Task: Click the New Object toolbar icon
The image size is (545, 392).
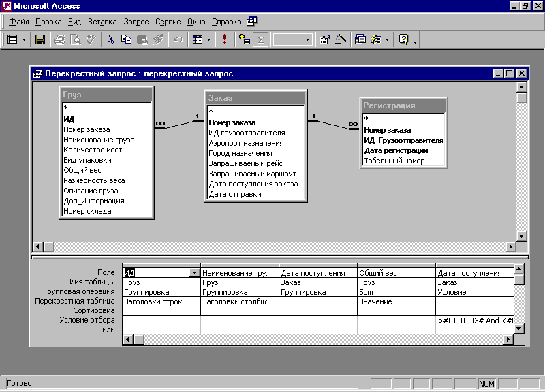Action: click(x=376, y=39)
